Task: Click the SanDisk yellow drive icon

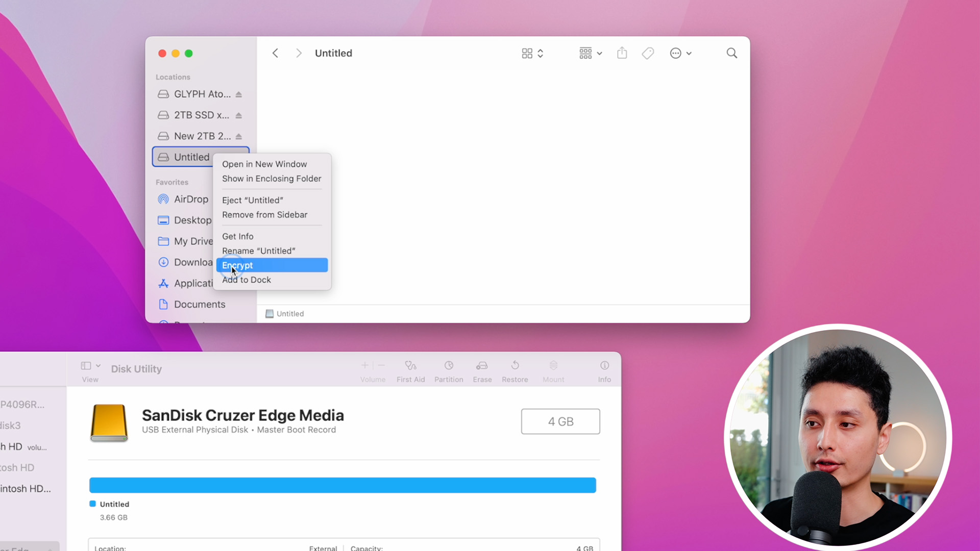Action: coord(109,422)
